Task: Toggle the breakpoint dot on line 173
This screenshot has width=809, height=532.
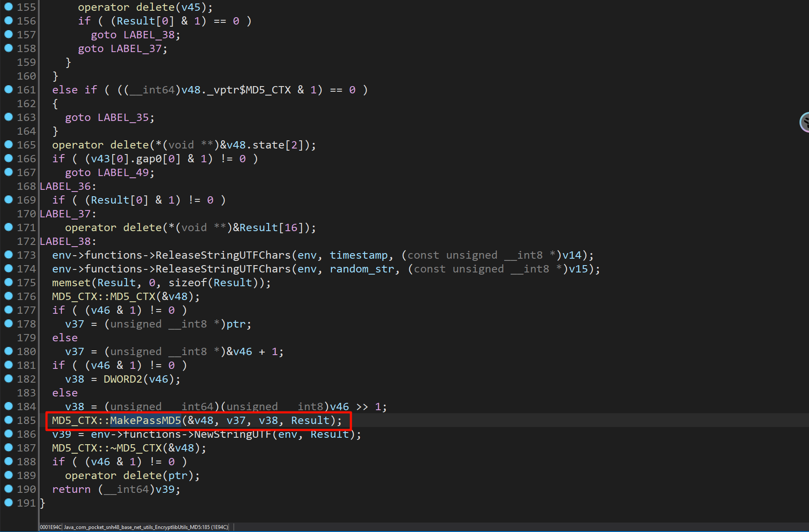Action: tap(8, 254)
